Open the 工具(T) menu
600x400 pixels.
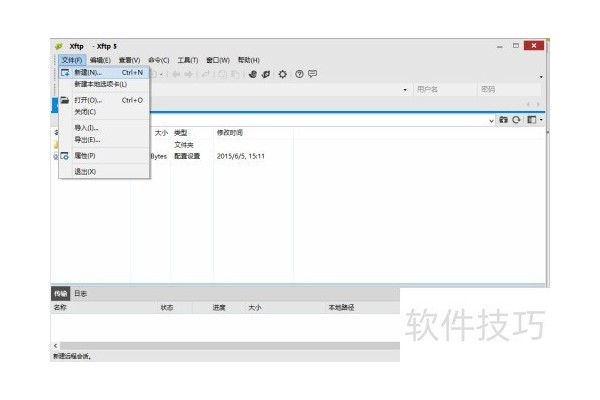click(188, 60)
